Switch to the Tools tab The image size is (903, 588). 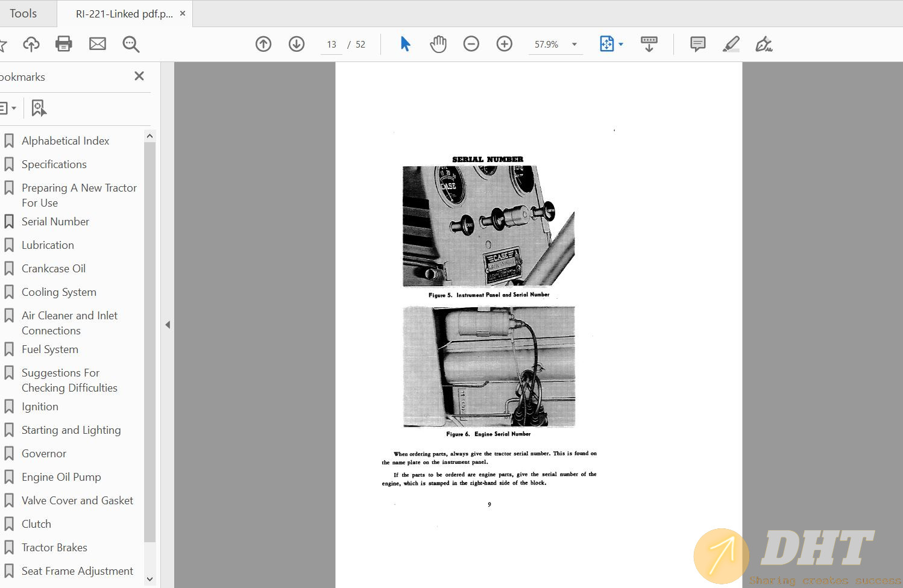coord(24,13)
